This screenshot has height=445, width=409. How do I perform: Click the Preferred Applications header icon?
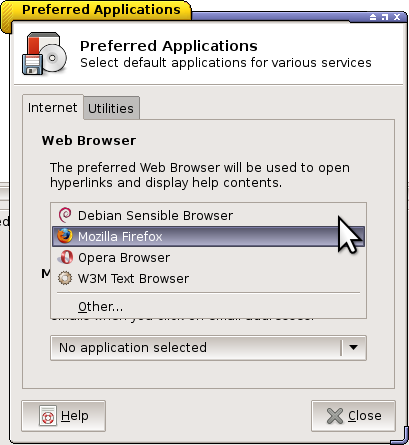(x=44, y=54)
